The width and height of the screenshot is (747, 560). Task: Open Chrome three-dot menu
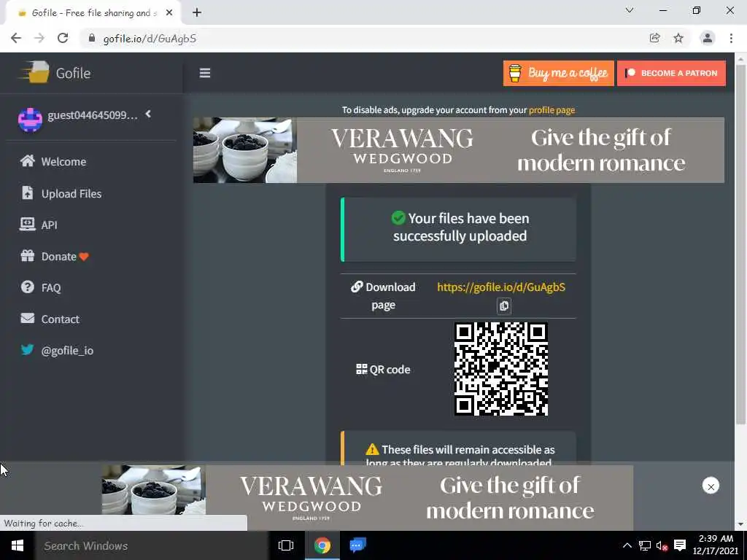click(x=731, y=38)
